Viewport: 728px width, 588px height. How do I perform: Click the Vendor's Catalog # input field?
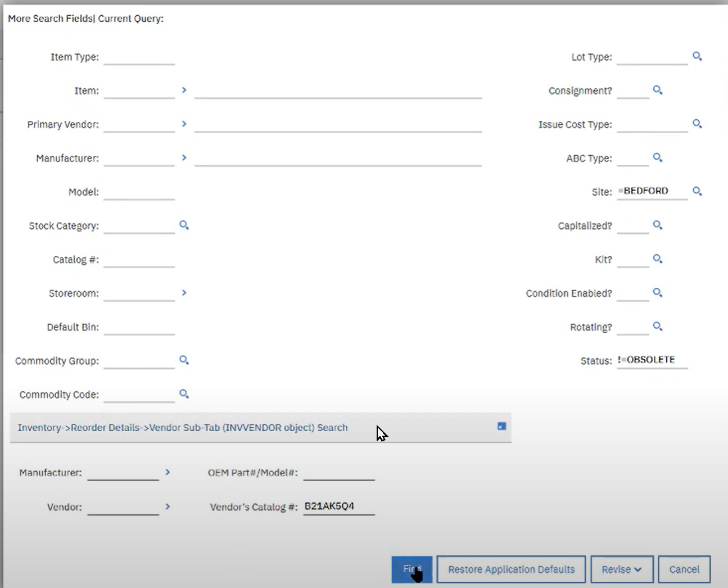pyautogui.click(x=338, y=506)
